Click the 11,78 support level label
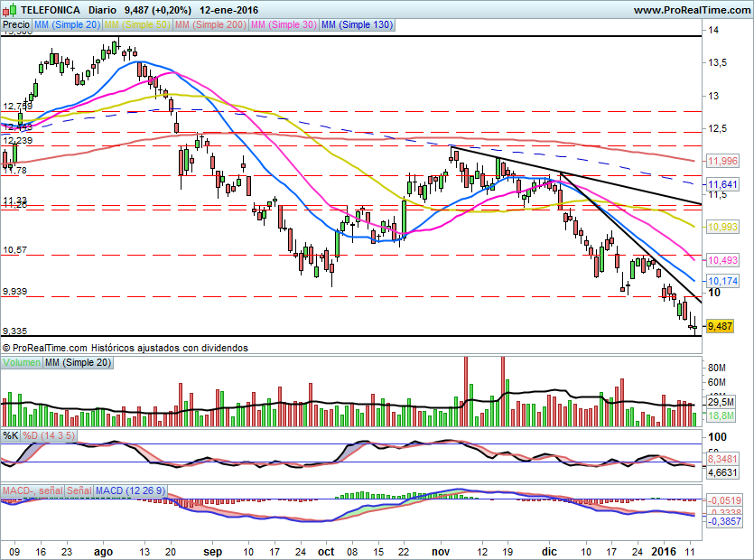754x560 pixels. (x=15, y=171)
